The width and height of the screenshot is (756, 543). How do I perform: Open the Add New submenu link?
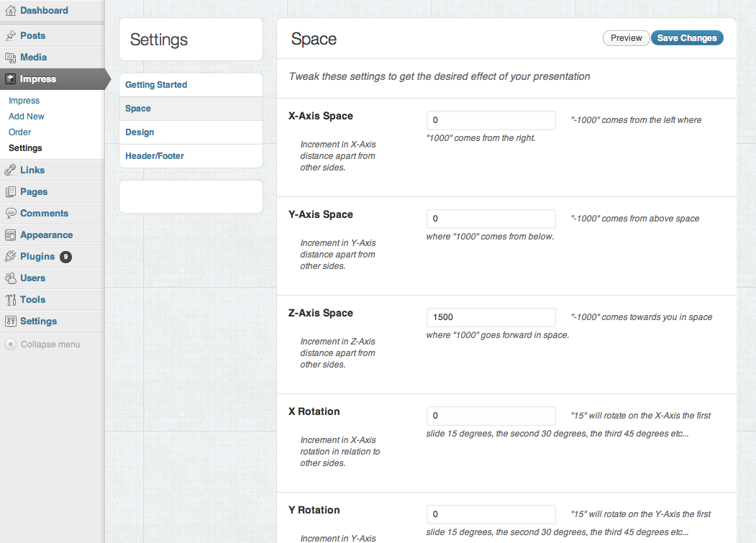coord(27,117)
